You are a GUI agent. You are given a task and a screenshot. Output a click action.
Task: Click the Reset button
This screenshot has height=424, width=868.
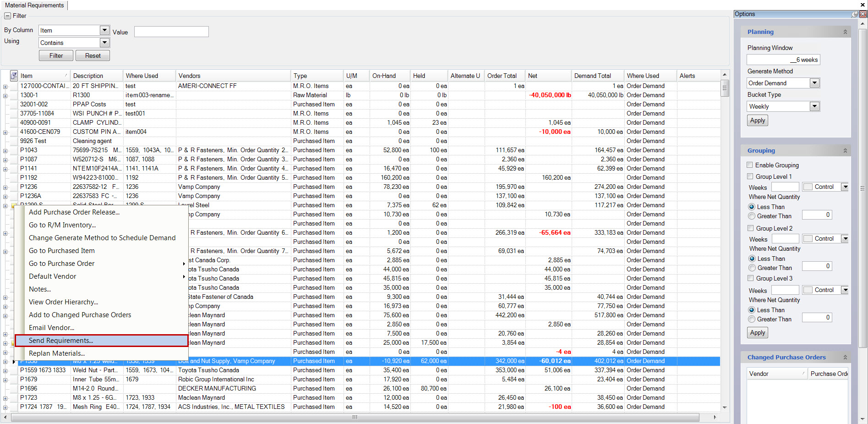(x=93, y=55)
